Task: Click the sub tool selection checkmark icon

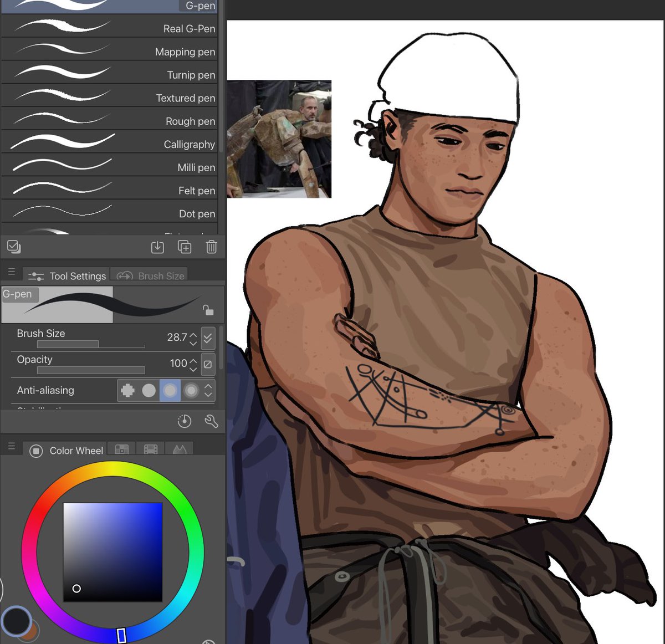Action: (14, 247)
